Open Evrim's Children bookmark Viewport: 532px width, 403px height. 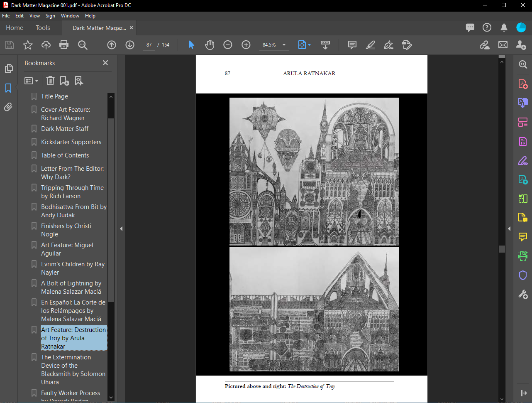[x=73, y=268]
